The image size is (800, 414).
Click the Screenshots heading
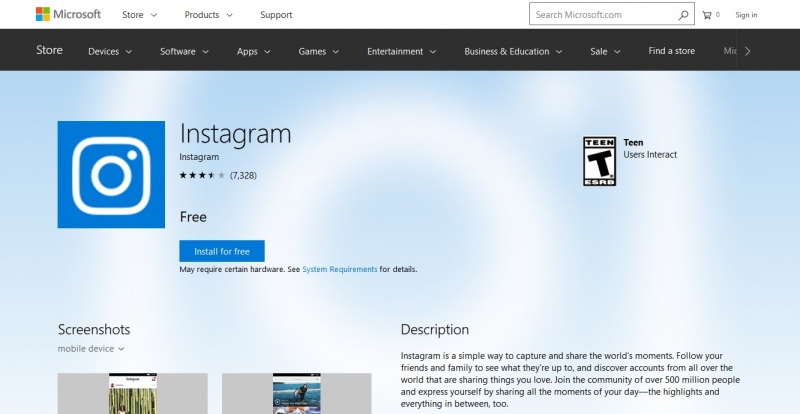point(94,329)
